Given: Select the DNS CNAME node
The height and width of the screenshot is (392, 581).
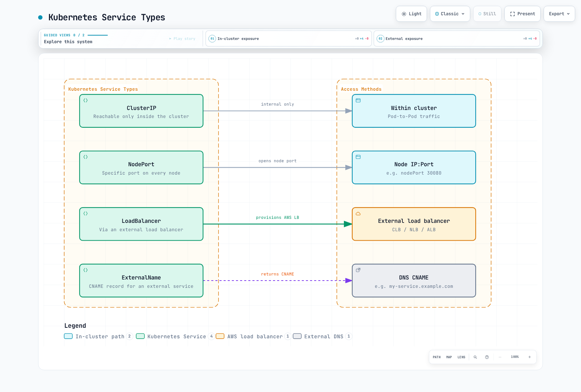Looking at the screenshot, I should tap(414, 281).
